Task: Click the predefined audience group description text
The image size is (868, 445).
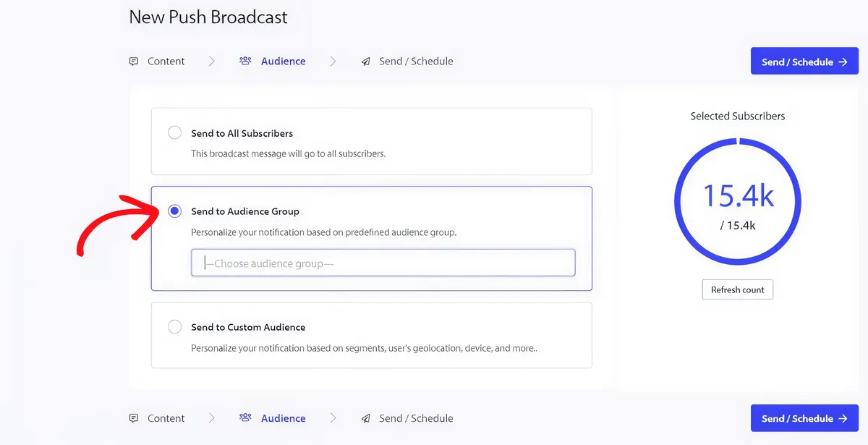Action: pos(323,232)
